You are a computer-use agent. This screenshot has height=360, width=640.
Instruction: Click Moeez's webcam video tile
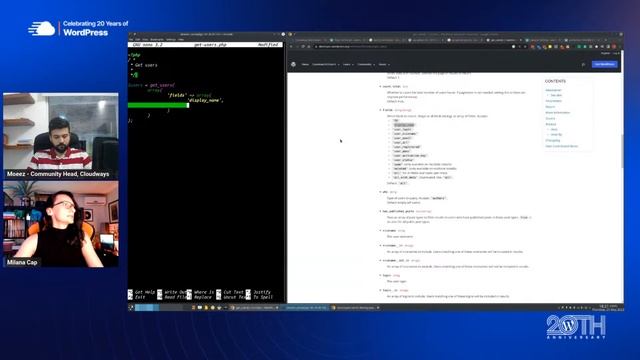61,136
